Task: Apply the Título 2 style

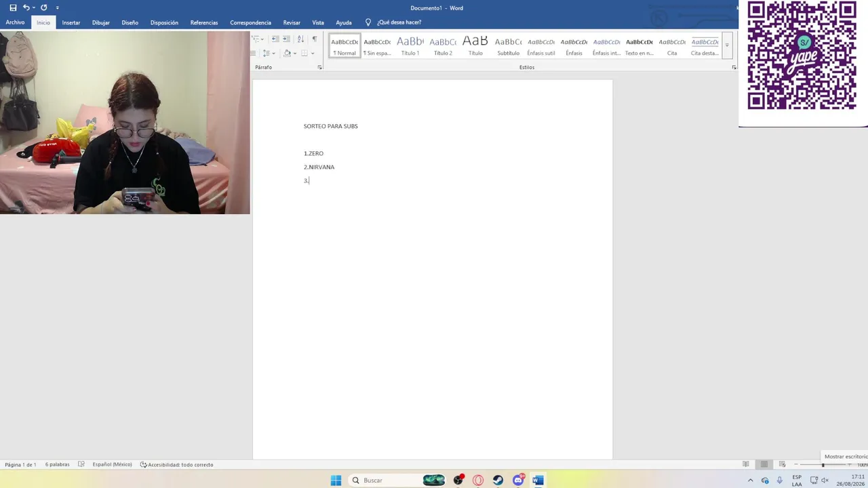Action: click(443, 46)
